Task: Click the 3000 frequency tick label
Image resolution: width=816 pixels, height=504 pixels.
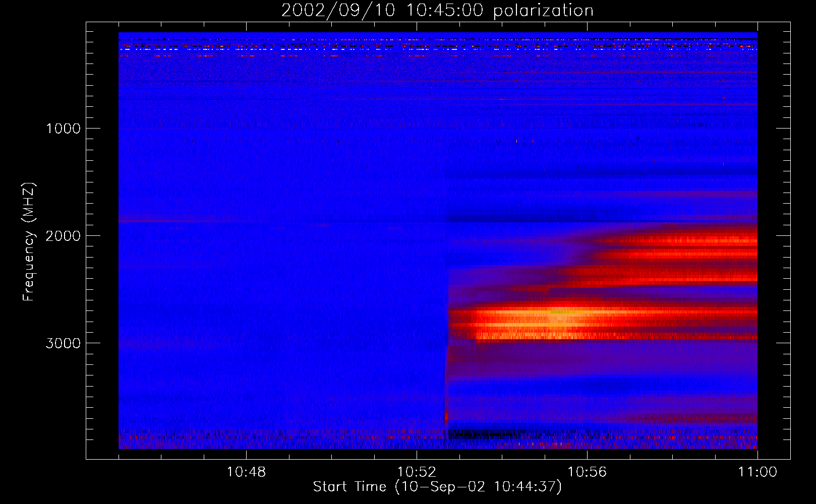Action: pyautogui.click(x=63, y=343)
